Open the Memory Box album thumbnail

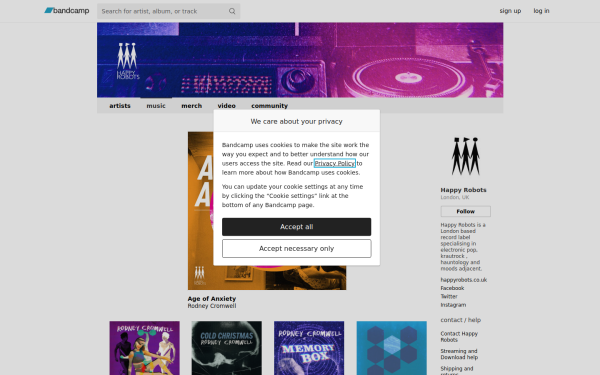pyautogui.click(x=309, y=348)
